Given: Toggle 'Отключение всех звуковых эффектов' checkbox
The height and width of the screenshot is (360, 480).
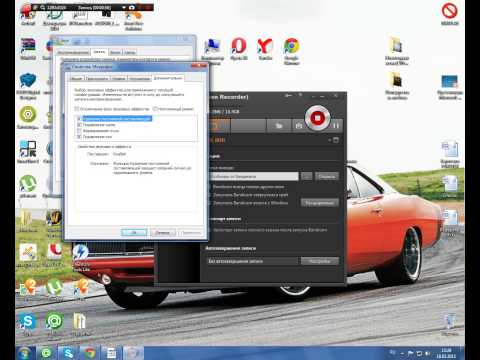Looking at the screenshot, I should (x=77, y=109).
